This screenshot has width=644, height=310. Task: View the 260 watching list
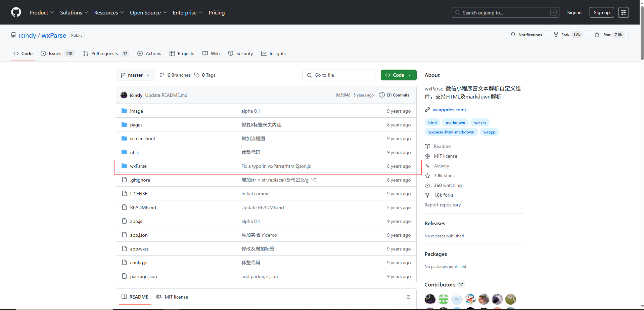[448, 185]
